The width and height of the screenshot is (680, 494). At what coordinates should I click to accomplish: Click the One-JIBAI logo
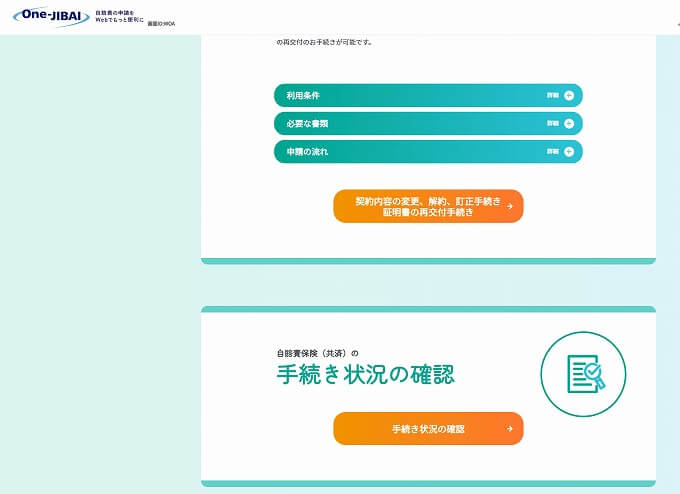point(51,17)
